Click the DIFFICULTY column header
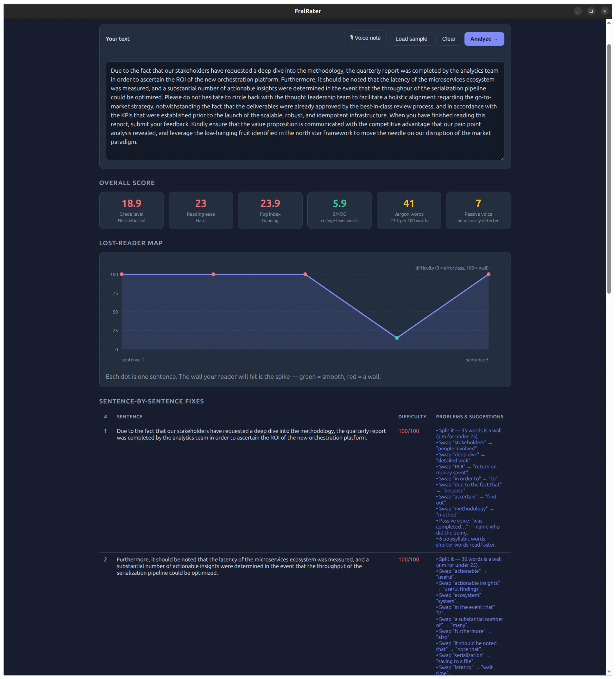 (x=412, y=417)
